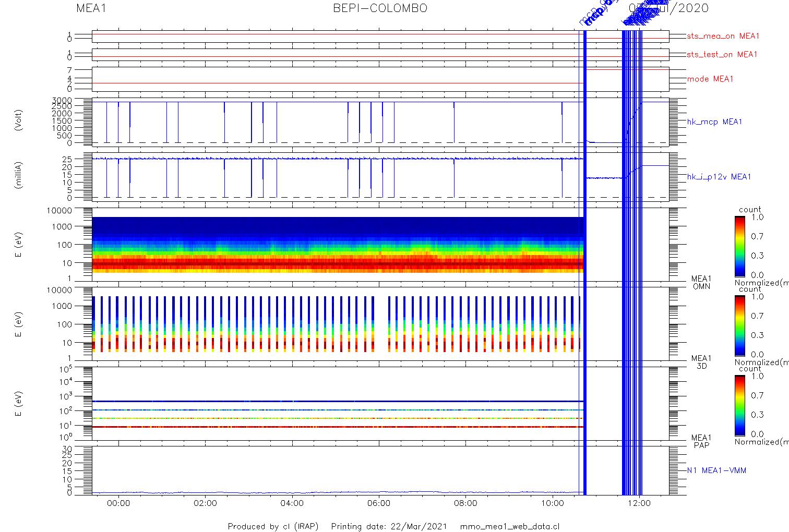Click the N1 MEA1-VMM density plot panel
Screen dimensions: 789x532
coord(380,470)
